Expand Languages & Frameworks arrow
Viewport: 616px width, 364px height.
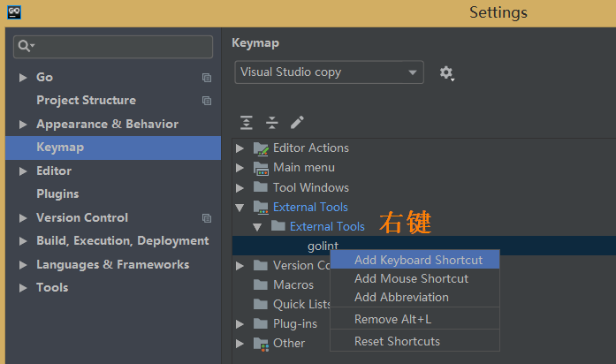[23, 265]
